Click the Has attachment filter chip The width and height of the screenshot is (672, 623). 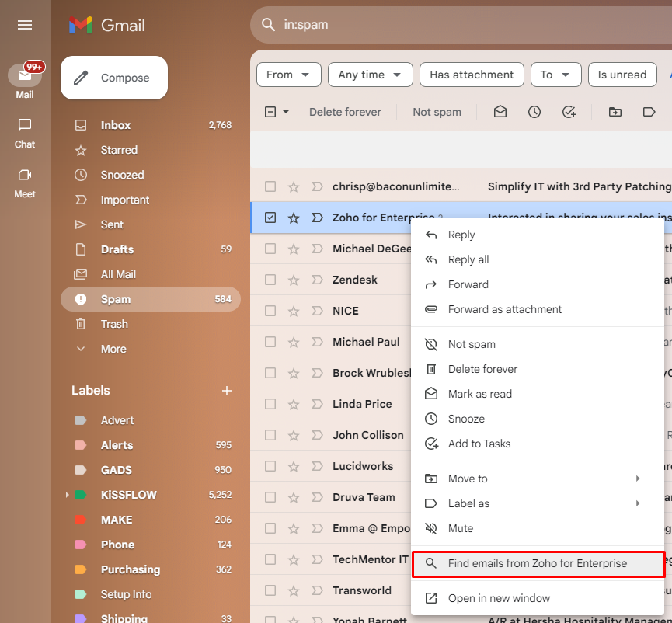point(472,75)
